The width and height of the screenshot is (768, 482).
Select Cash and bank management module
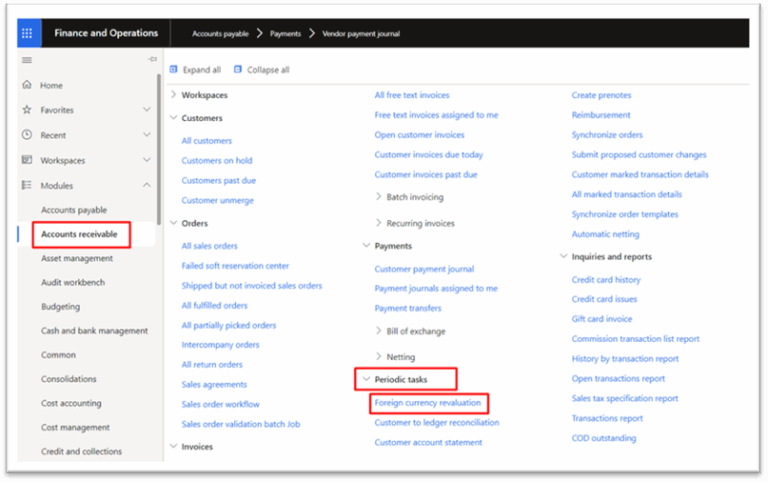coord(95,331)
